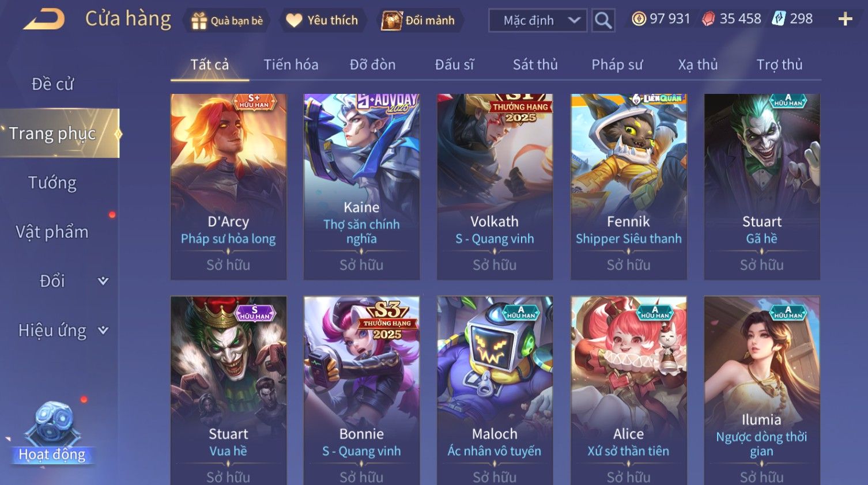This screenshot has width=868, height=485.
Task: Switch to the Pháp sư tab
Action: pyautogui.click(x=617, y=65)
